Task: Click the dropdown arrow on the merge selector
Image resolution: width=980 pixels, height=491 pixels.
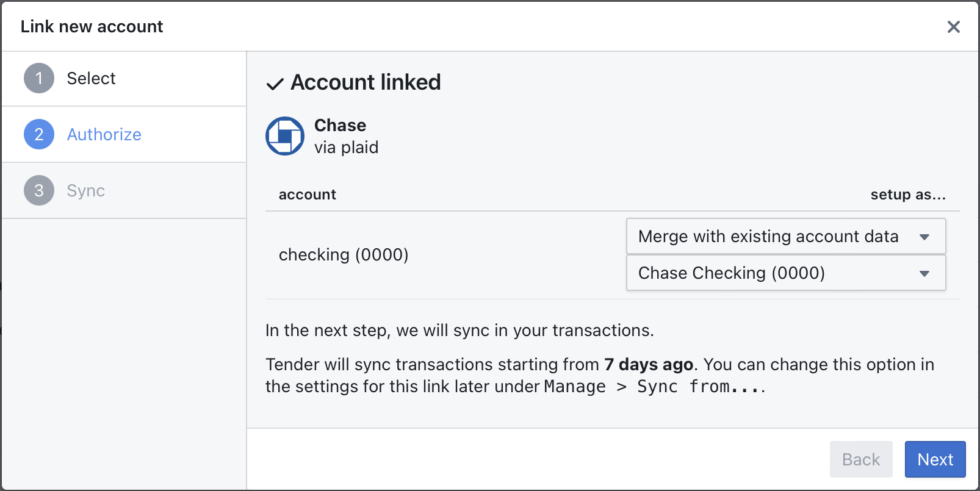Action: (926, 237)
